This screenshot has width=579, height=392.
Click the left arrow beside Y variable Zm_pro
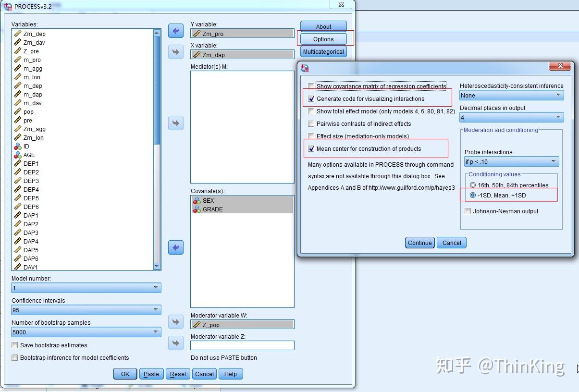[176, 30]
